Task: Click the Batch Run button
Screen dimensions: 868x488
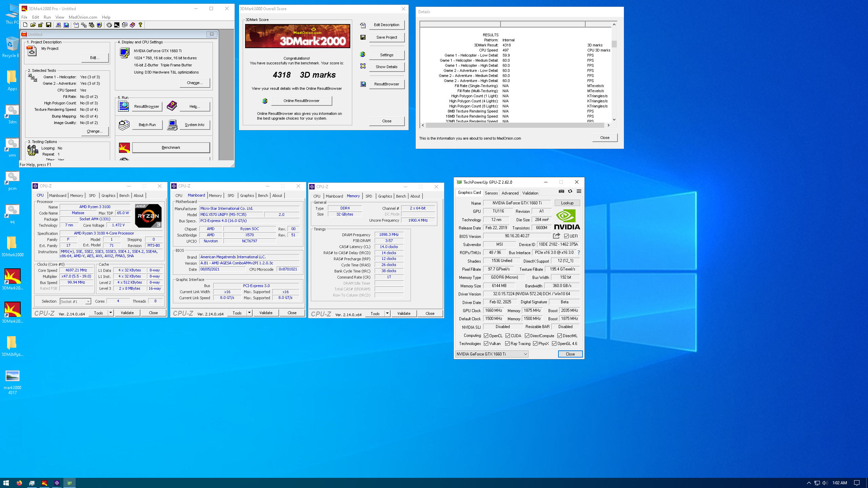Action: [147, 125]
